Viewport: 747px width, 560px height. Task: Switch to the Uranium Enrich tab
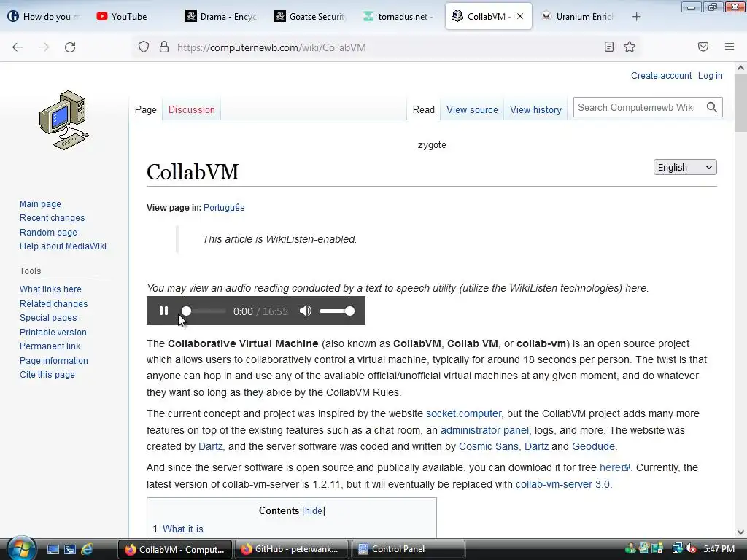[578, 17]
